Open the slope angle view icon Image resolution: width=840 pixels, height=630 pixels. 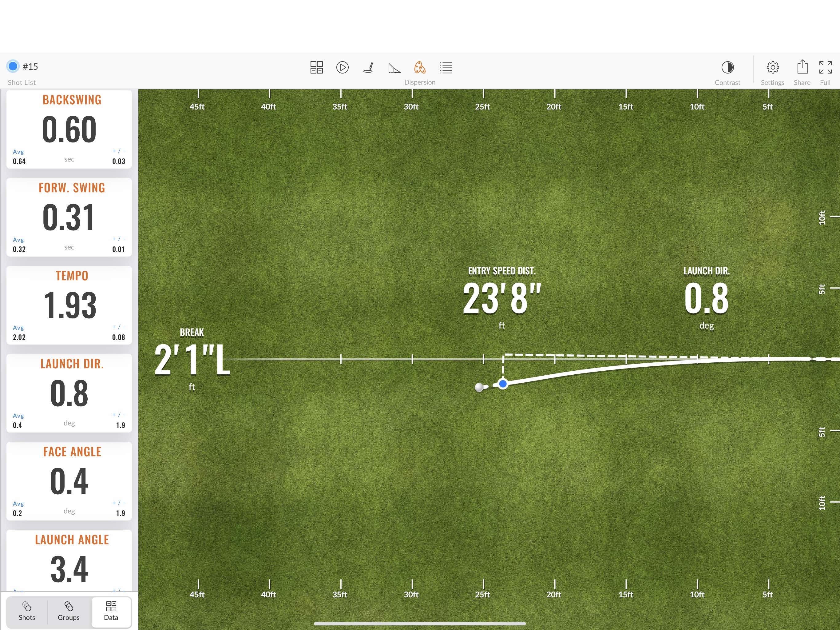(x=394, y=68)
